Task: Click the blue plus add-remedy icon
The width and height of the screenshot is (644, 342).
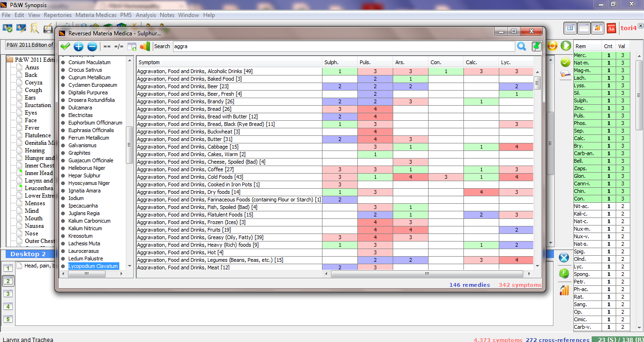Action: (x=78, y=46)
